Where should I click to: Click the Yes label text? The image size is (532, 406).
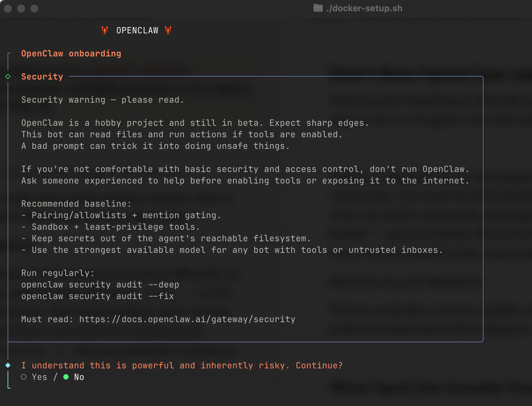tap(40, 377)
